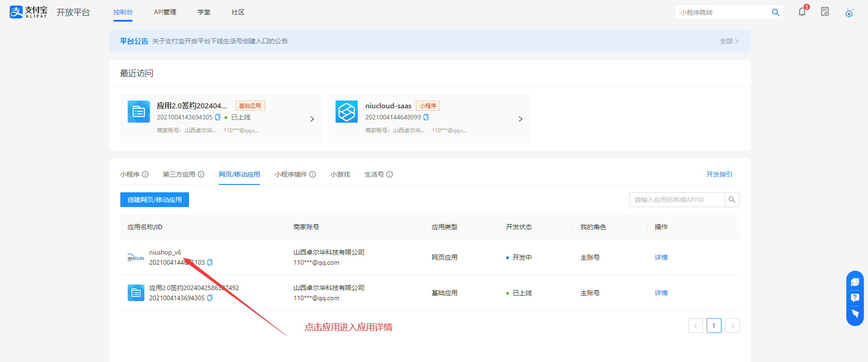This screenshot has width=868, height=362.
Task: Open the notification bell icon
Action: pyautogui.click(x=802, y=12)
